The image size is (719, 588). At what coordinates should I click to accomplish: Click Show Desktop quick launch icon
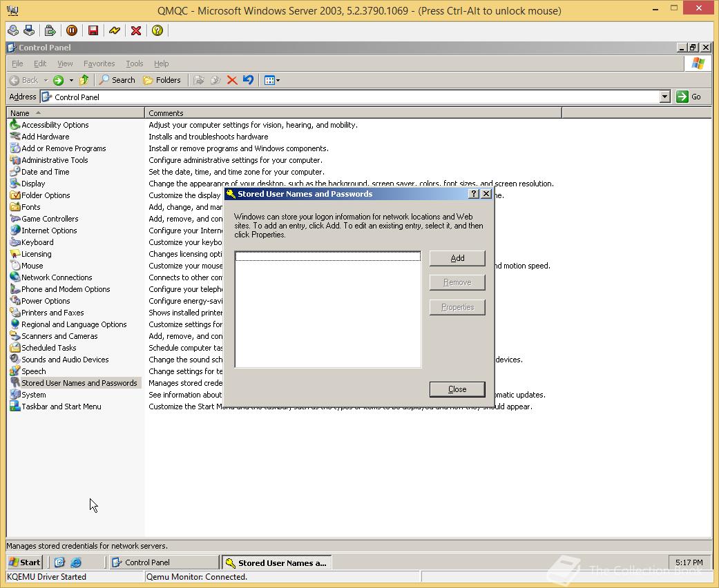[x=59, y=562]
